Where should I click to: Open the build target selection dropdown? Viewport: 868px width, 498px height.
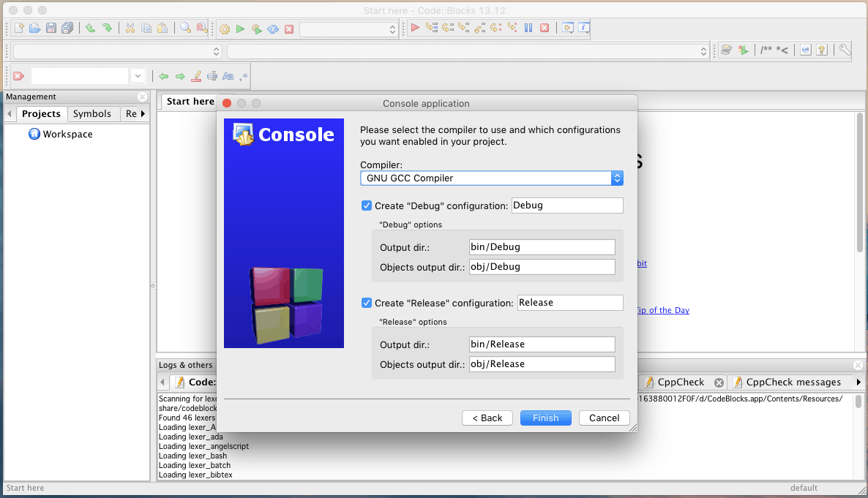(x=392, y=29)
